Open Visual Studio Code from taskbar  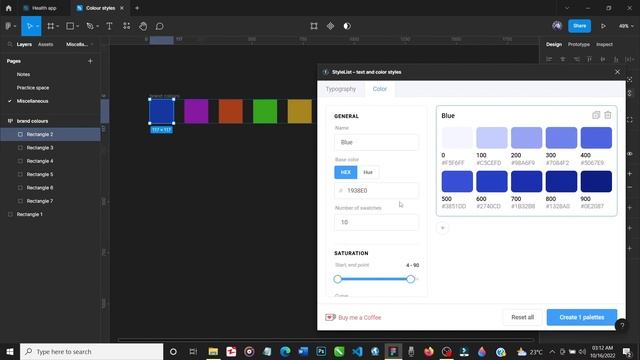357,351
